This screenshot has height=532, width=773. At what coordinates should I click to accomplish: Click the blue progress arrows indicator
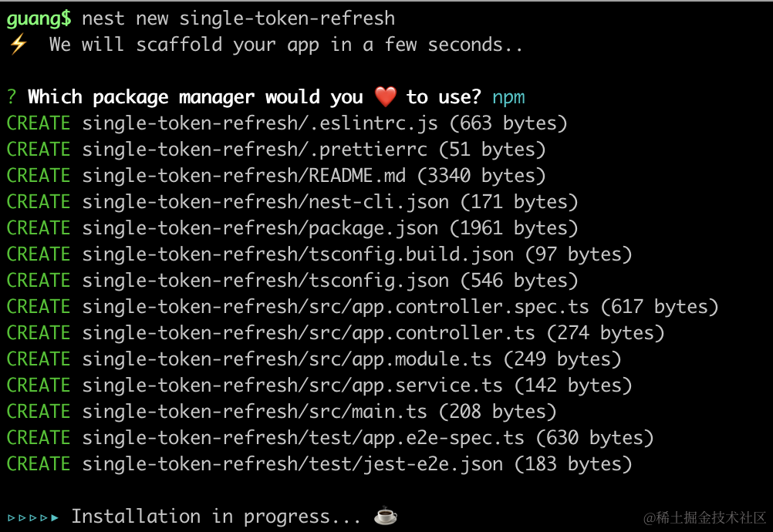coord(32,517)
